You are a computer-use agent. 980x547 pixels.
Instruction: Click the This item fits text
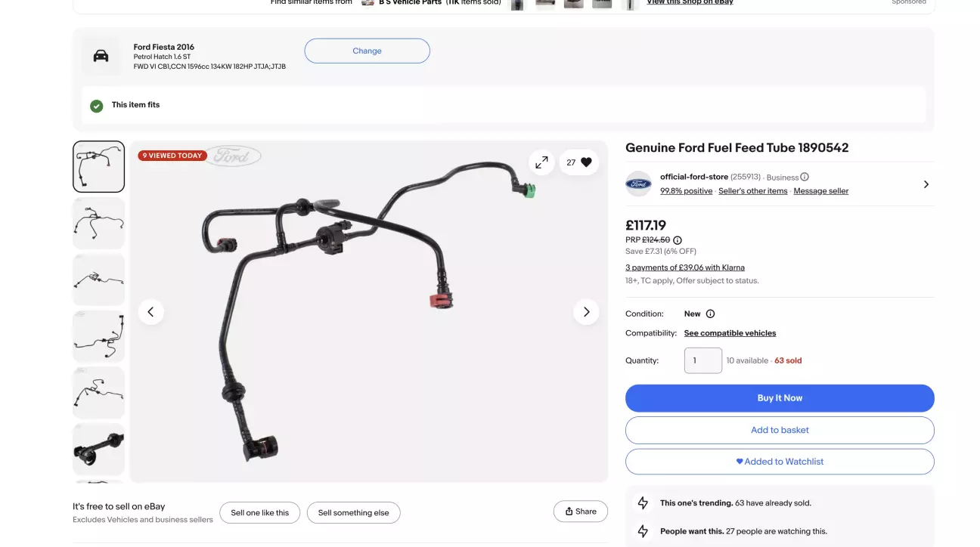[136, 105]
